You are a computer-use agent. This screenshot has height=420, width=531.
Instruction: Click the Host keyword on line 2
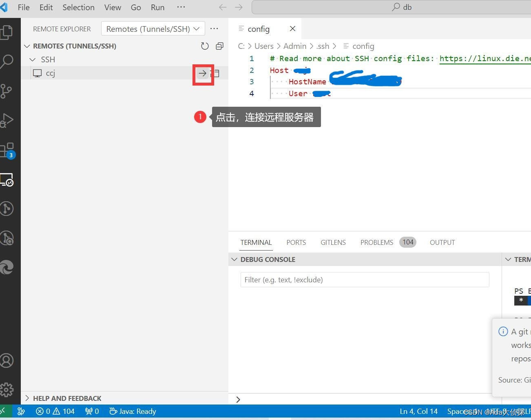pos(279,70)
